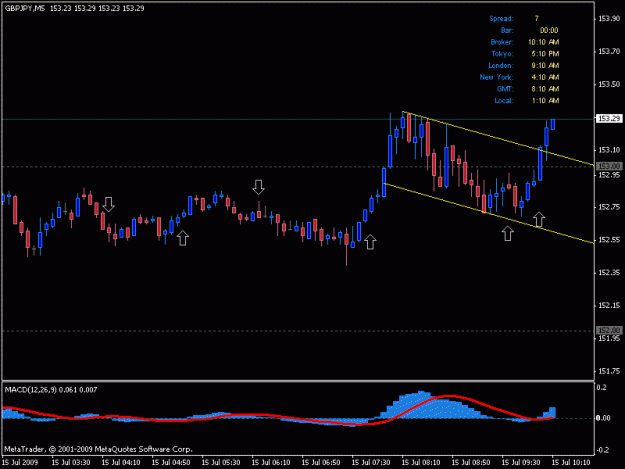
Task: Click the 151.75 price scale label
Action: [609, 371]
